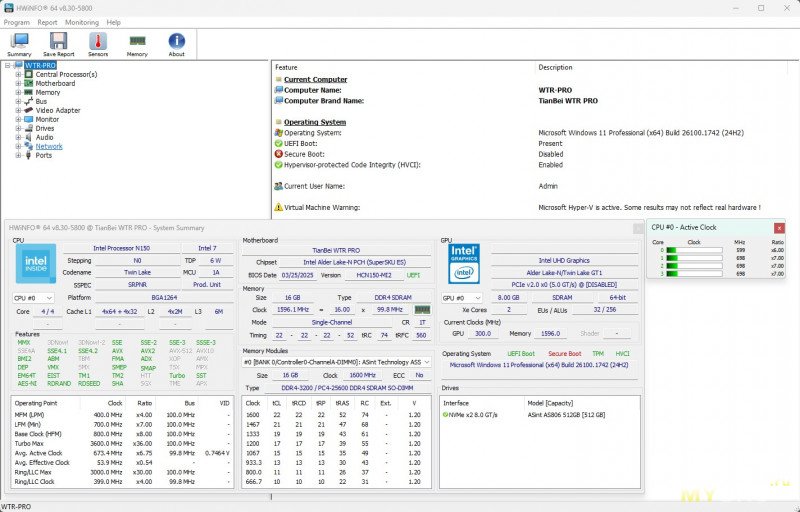Click the Central Processor(s) tree icon
800x512 pixels.
point(29,74)
